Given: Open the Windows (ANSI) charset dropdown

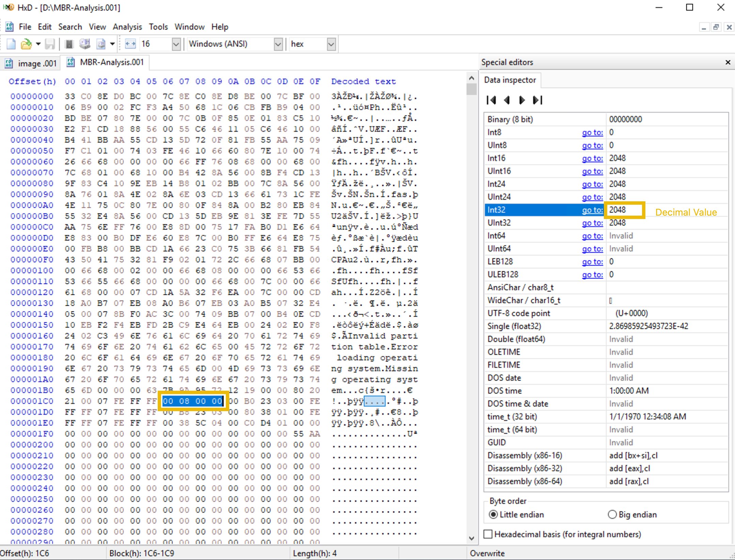Looking at the screenshot, I should click(x=278, y=44).
